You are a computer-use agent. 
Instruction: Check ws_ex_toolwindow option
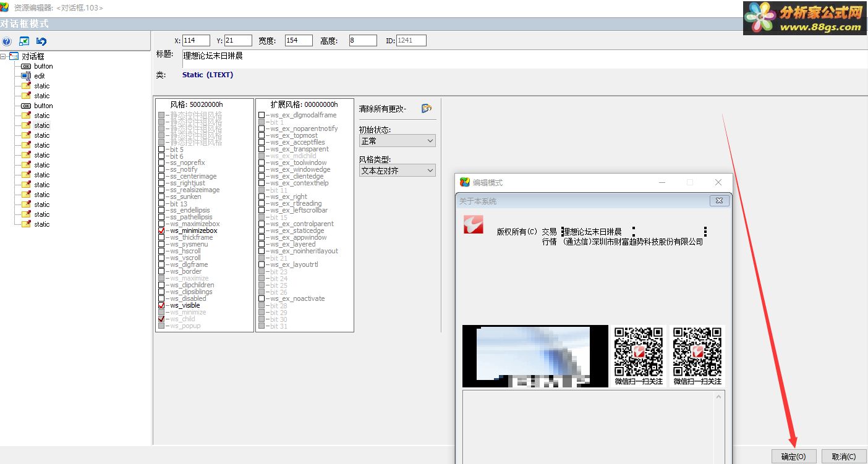click(x=262, y=162)
